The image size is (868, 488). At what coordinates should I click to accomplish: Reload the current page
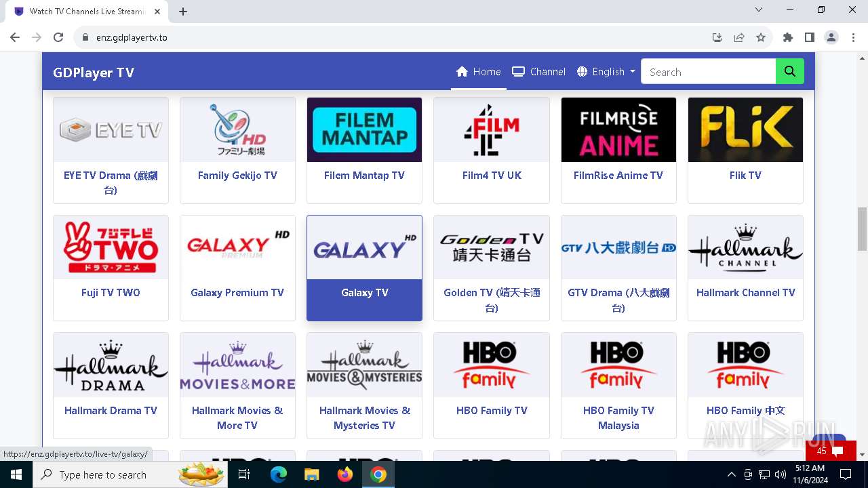58,37
